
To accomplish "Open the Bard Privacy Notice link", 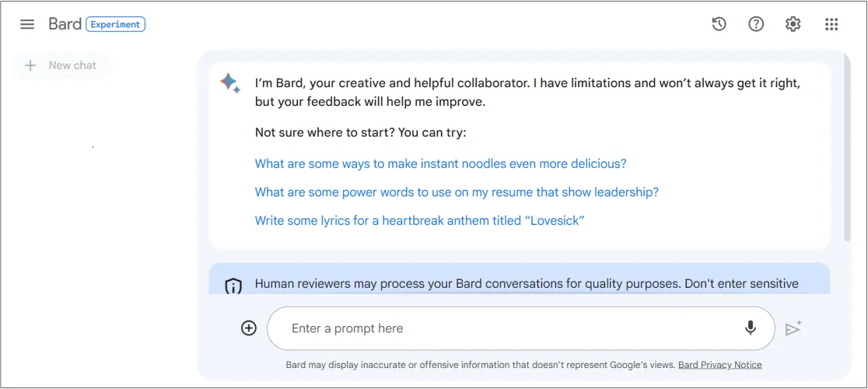I will (x=719, y=365).
